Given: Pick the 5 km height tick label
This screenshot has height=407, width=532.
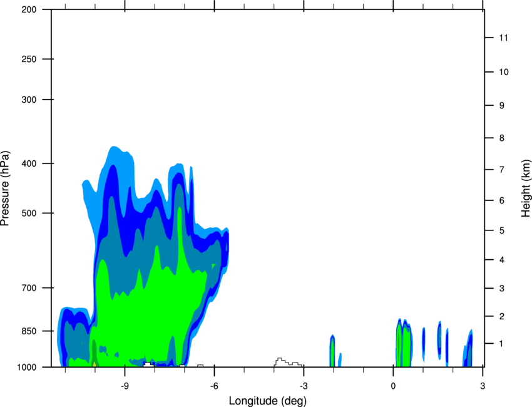Looking at the screenshot, I should [502, 230].
